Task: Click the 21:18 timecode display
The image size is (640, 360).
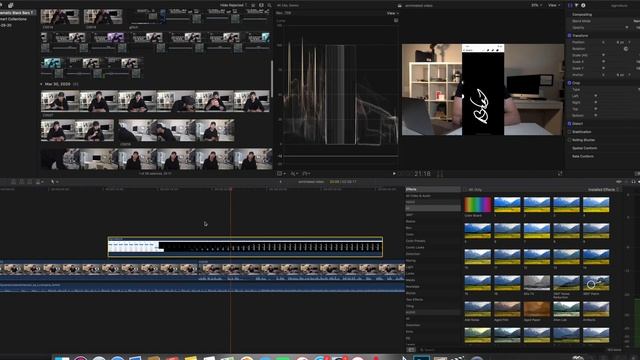Action: (x=422, y=173)
